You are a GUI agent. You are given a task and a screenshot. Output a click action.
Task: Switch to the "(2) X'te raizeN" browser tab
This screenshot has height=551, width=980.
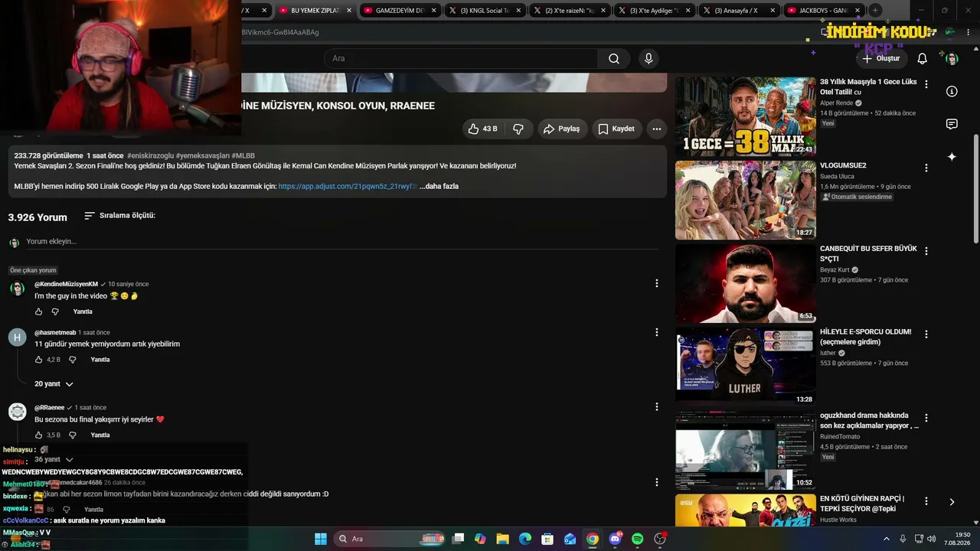click(567, 11)
